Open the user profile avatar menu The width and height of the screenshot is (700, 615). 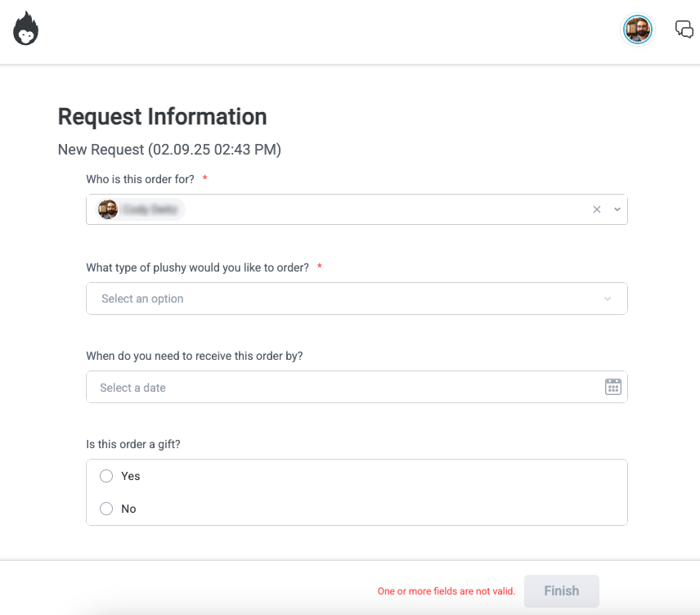pyautogui.click(x=638, y=30)
